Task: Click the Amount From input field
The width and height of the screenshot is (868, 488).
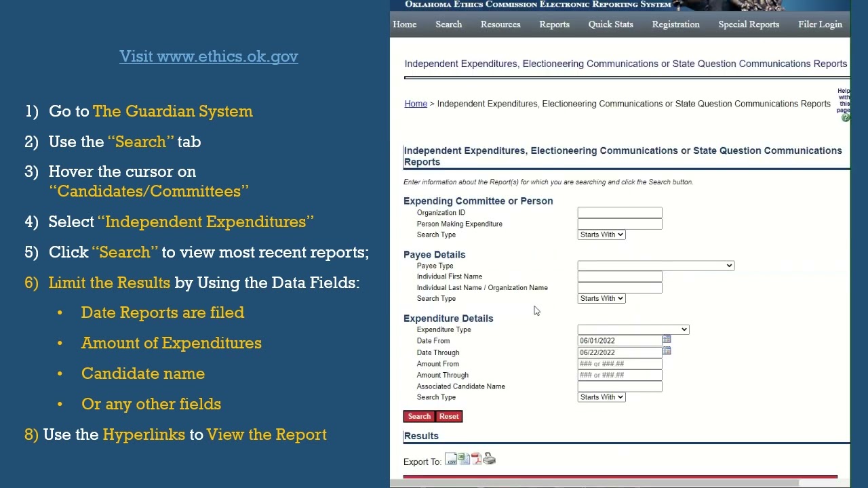Action: [x=620, y=364]
